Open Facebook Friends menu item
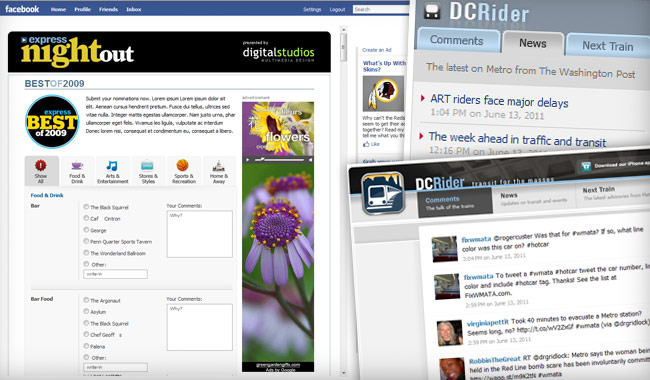The image size is (650, 380). 108,9
